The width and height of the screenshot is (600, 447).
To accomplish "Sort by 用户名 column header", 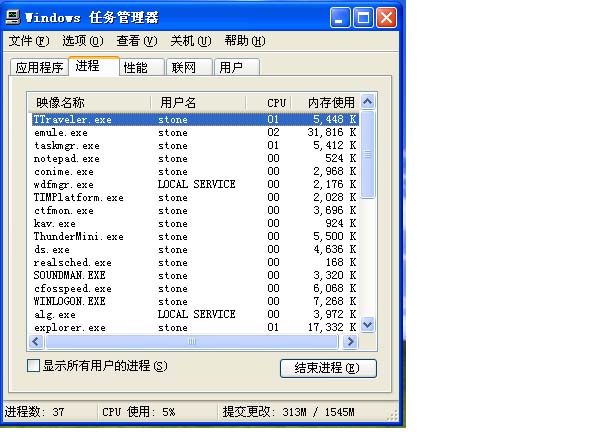I will click(198, 103).
